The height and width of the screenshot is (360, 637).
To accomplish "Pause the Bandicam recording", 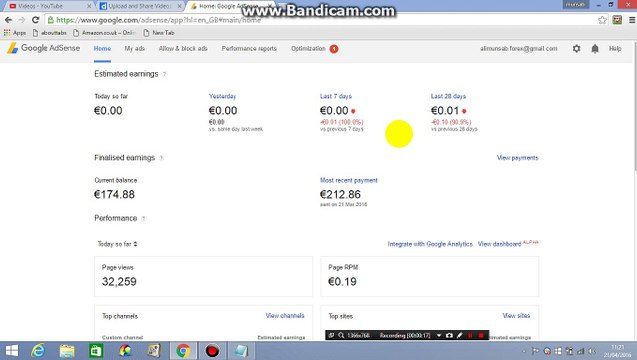I will (x=470, y=335).
